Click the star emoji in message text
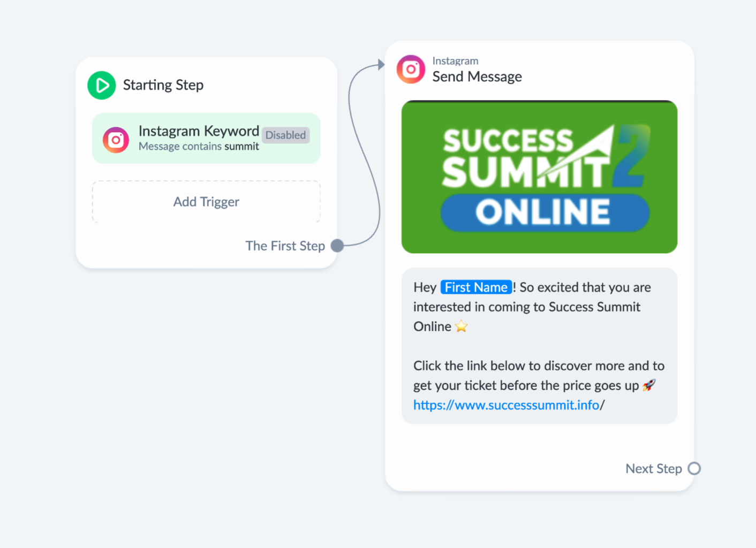756x548 pixels. pyautogui.click(x=461, y=326)
